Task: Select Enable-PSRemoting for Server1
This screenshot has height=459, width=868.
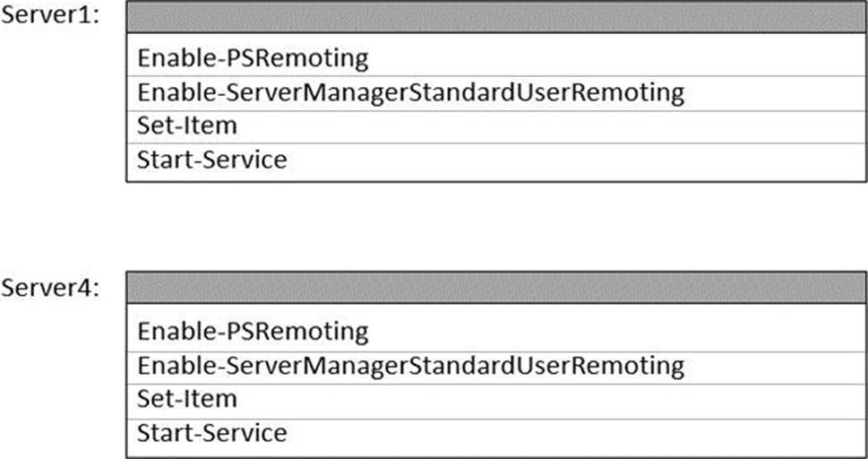Action: pyautogui.click(x=253, y=59)
